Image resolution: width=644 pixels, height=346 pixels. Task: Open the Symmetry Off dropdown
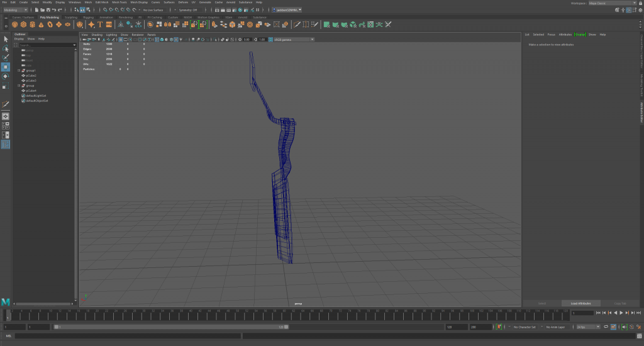[188, 10]
